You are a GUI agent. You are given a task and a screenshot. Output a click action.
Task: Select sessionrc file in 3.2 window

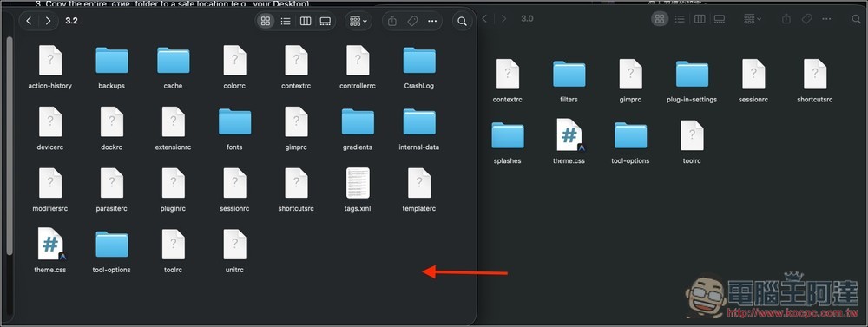234,189
